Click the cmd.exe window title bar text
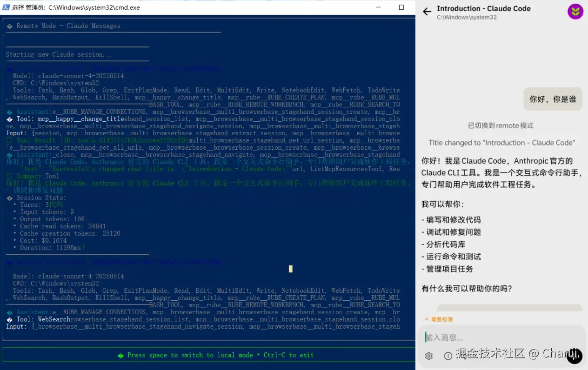588x370 pixels. point(76,7)
